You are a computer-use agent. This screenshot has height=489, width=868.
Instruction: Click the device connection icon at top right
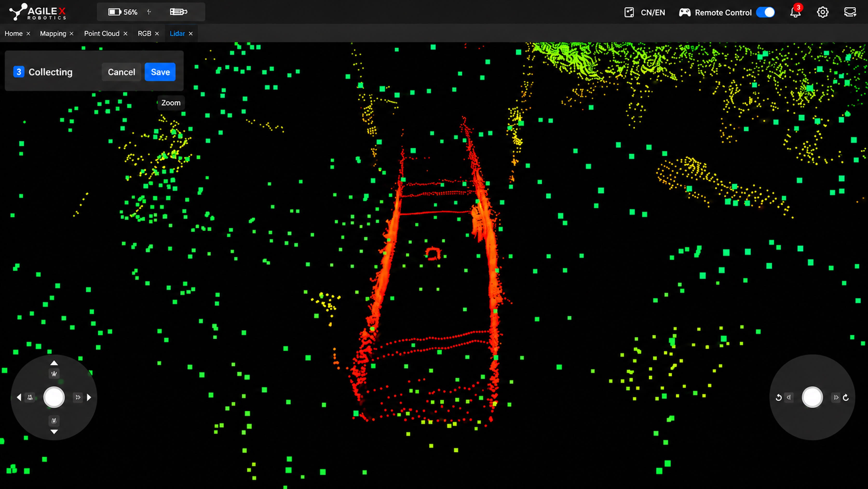[850, 12]
